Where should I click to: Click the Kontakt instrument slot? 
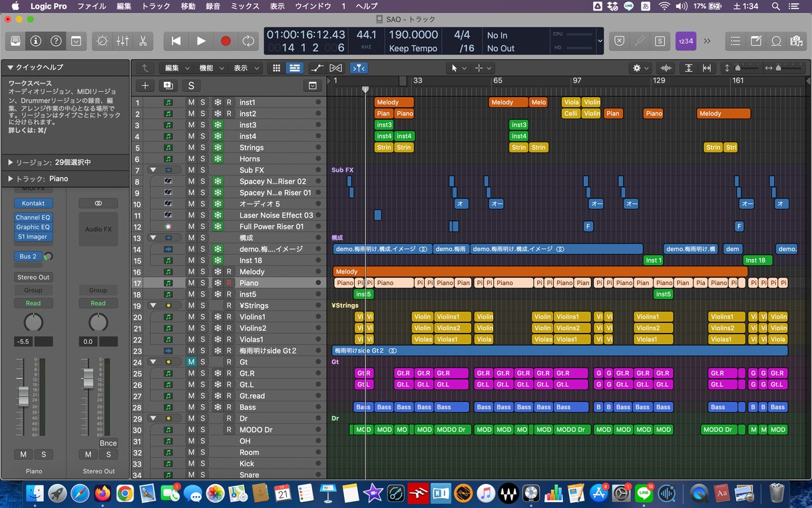[33, 203]
